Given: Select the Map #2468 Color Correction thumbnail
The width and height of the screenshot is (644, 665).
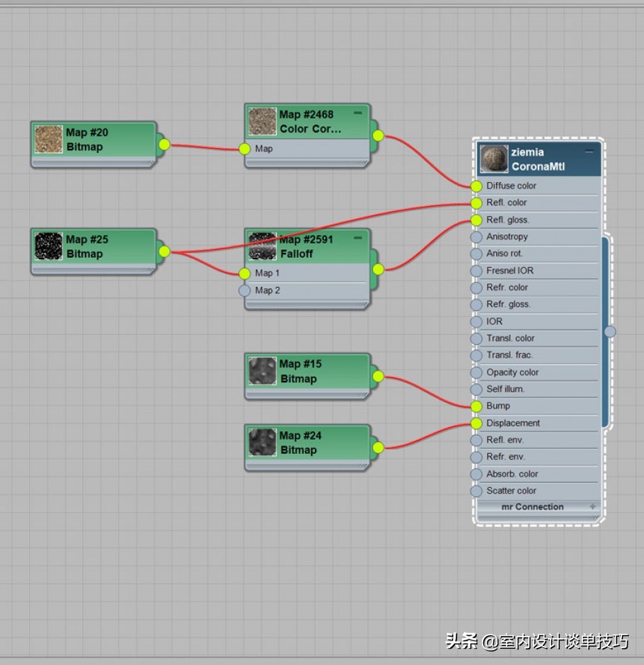Looking at the screenshot, I should tap(263, 121).
